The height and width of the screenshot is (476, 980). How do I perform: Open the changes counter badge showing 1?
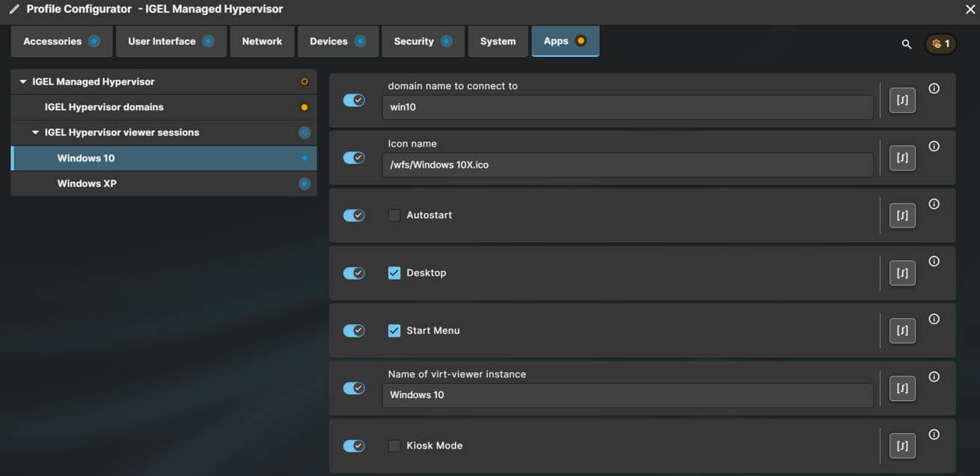click(x=941, y=43)
